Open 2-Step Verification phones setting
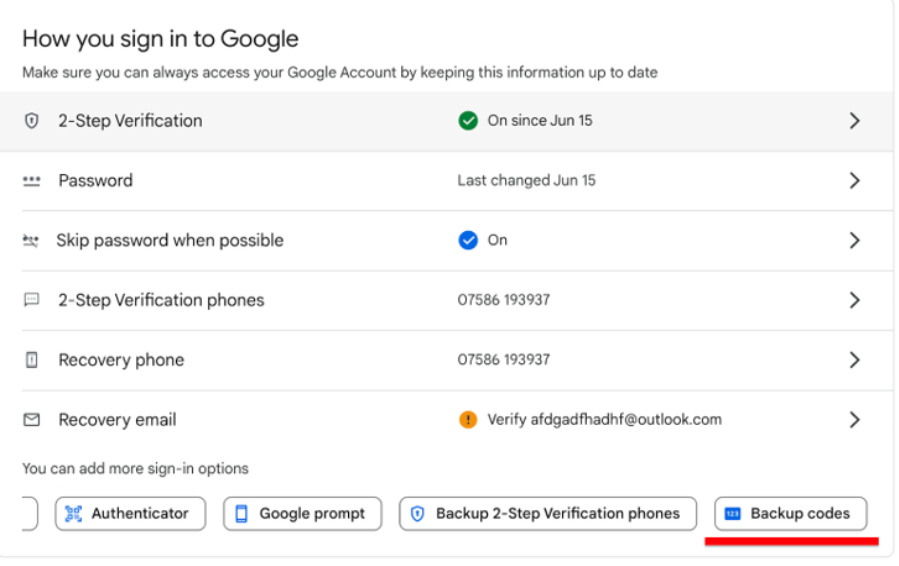The image size is (899, 566). pos(161,300)
